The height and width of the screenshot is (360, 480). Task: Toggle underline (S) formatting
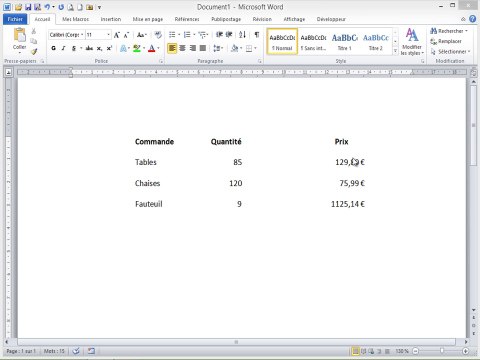(74, 48)
